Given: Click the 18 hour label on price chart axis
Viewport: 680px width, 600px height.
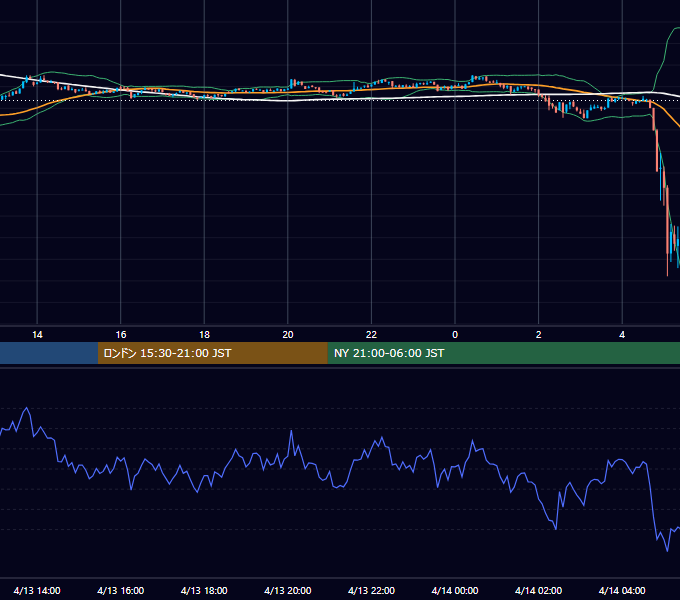Looking at the screenshot, I should click(x=204, y=335).
